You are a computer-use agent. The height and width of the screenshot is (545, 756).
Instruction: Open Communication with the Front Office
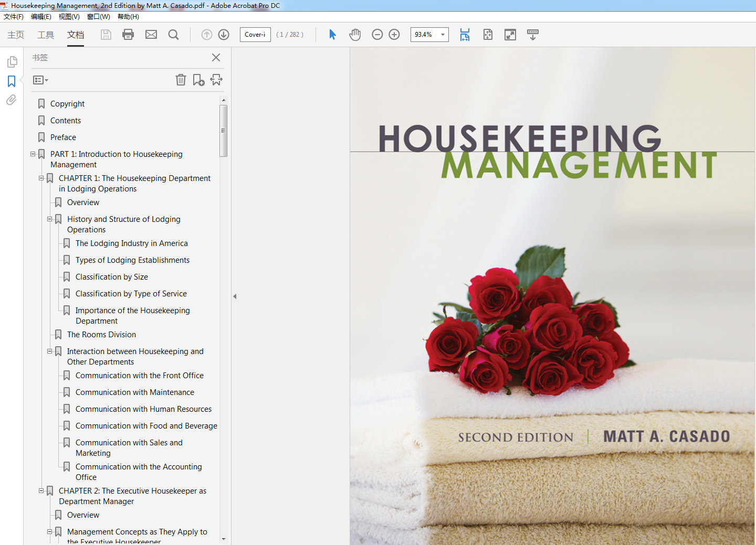[x=140, y=376]
